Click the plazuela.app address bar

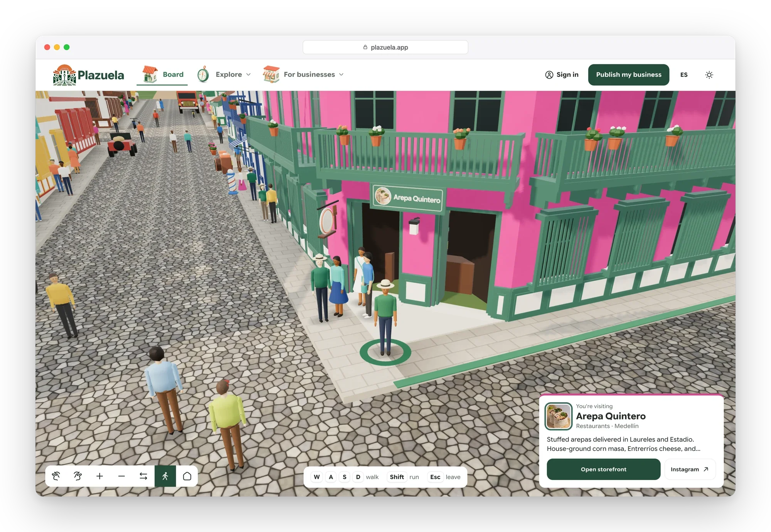click(385, 47)
